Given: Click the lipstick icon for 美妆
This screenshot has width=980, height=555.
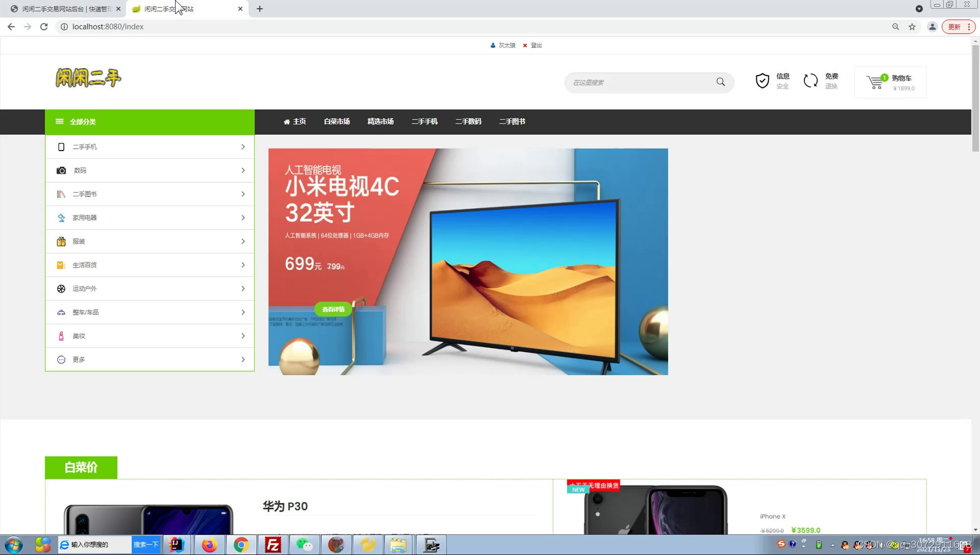Looking at the screenshot, I should pyautogui.click(x=61, y=336).
